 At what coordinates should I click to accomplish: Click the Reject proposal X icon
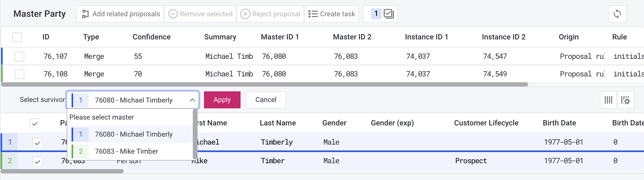[x=245, y=14]
